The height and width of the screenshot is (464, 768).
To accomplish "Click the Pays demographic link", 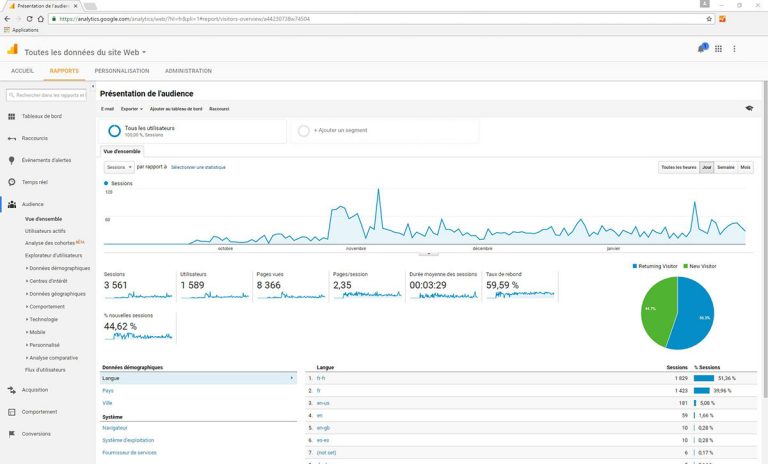I will point(108,391).
